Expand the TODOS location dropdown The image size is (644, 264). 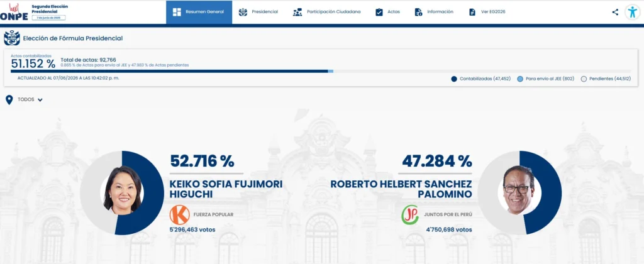tap(30, 100)
